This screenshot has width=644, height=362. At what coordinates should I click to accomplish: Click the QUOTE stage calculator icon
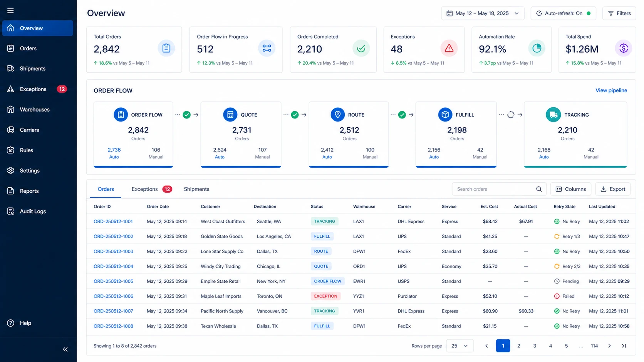(230, 115)
